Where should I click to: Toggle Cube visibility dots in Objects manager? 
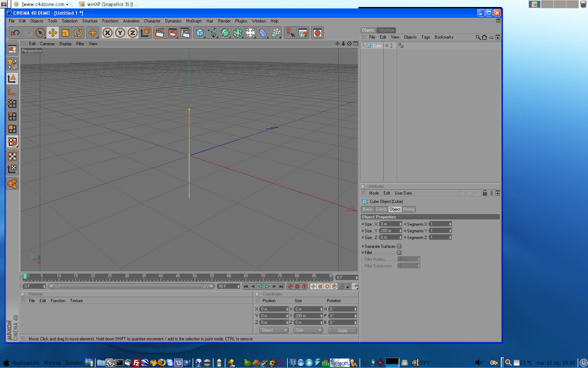[391, 46]
